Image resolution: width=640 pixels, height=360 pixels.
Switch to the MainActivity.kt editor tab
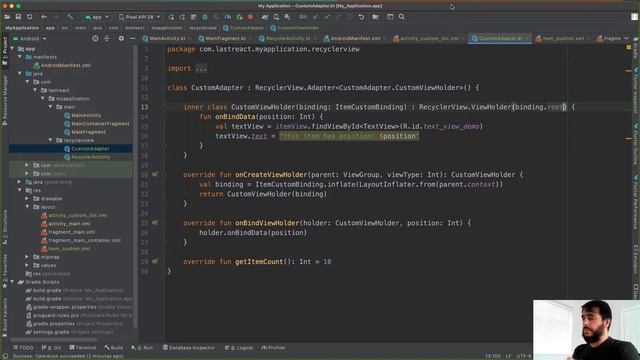pos(167,38)
